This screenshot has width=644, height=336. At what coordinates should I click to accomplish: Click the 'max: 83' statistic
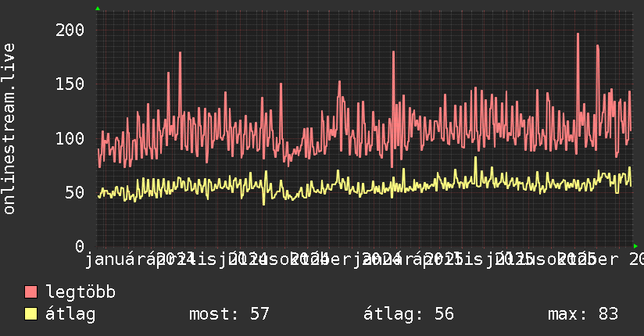coord(583,314)
